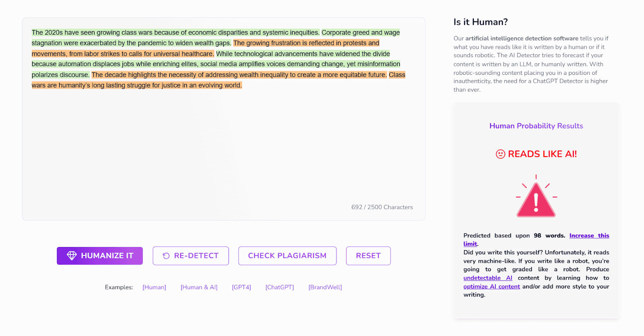Open the [BrandWell] example
This screenshot has height=336, width=644.
[325, 287]
